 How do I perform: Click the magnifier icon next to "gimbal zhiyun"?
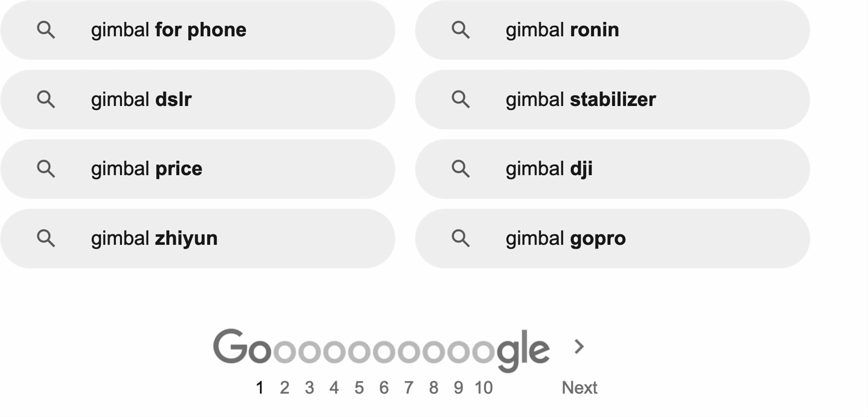[46, 238]
